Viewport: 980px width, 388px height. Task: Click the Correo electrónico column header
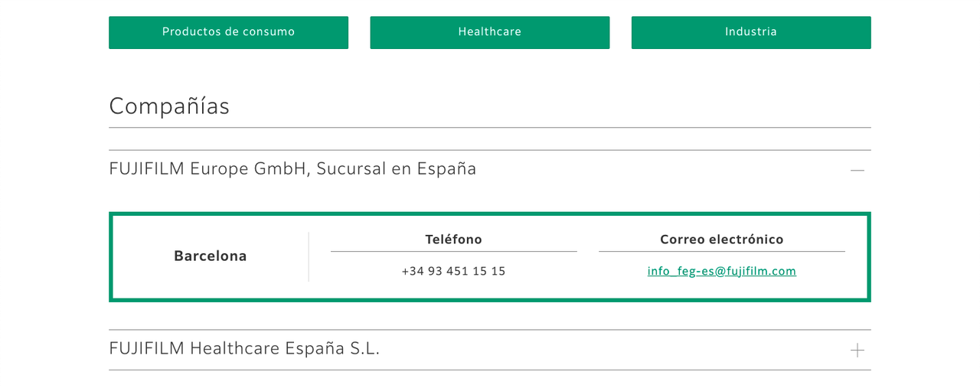coord(722,240)
